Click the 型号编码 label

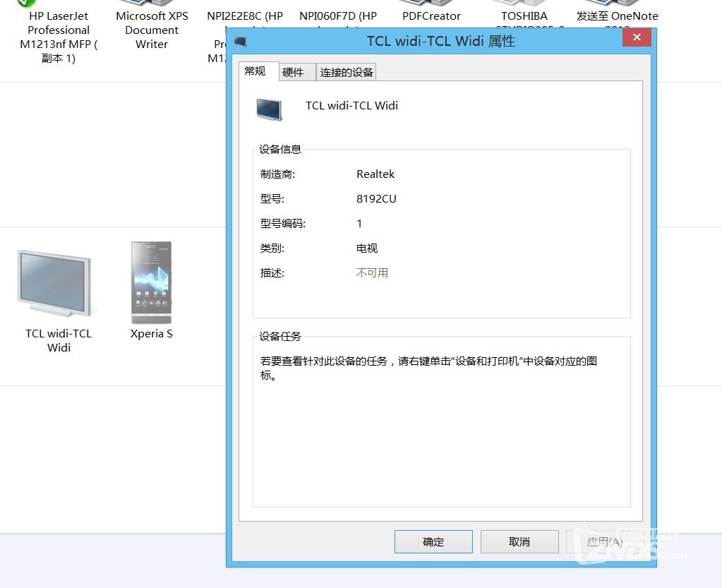pyautogui.click(x=283, y=224)
